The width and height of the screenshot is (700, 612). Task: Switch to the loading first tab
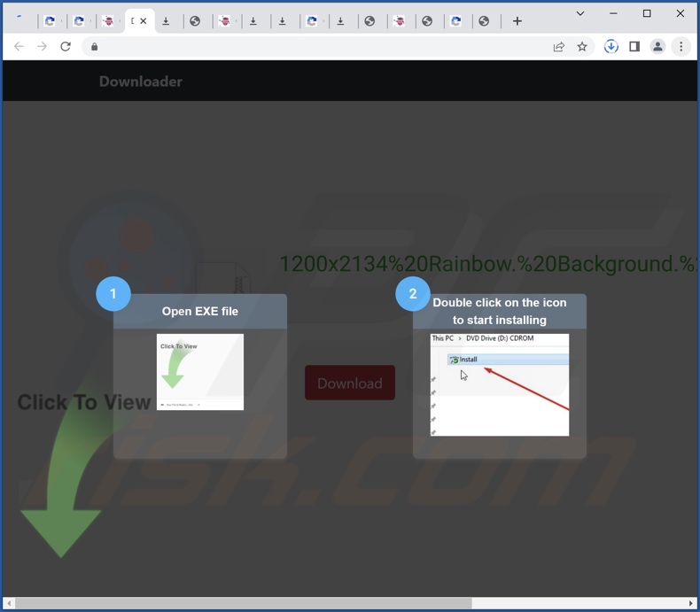pos(19,20)
